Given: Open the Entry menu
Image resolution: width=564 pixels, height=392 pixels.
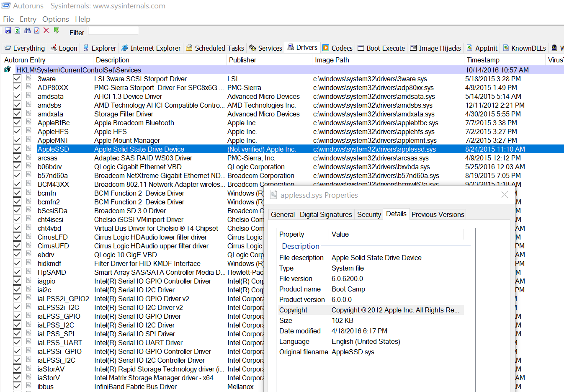Looking at the screenshot, I should point(28,19).
